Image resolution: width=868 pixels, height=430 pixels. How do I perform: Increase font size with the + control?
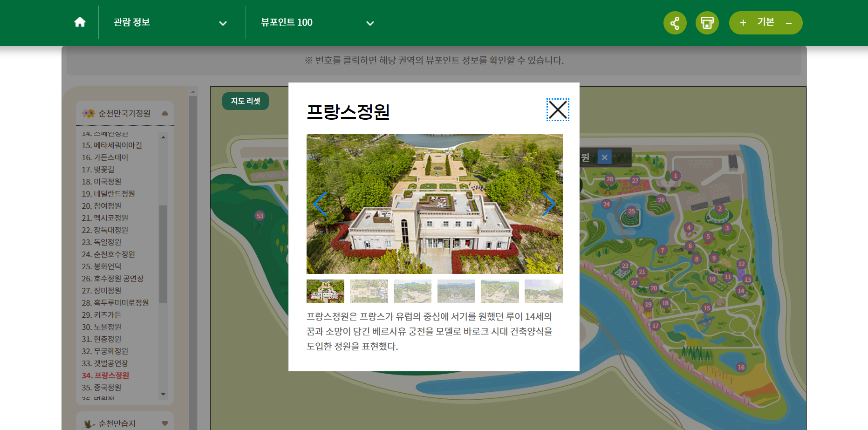742,22
